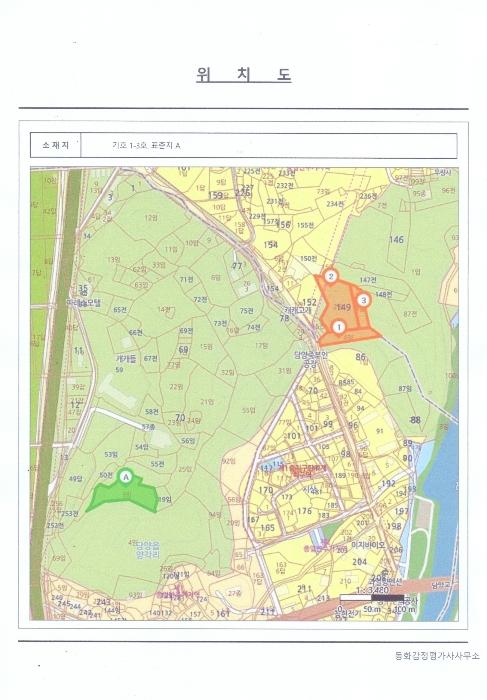Click the circled marker 3 on the map
The width and height of the screenshot is (487, 700).
pyautogui.click(x=363, y=300)
